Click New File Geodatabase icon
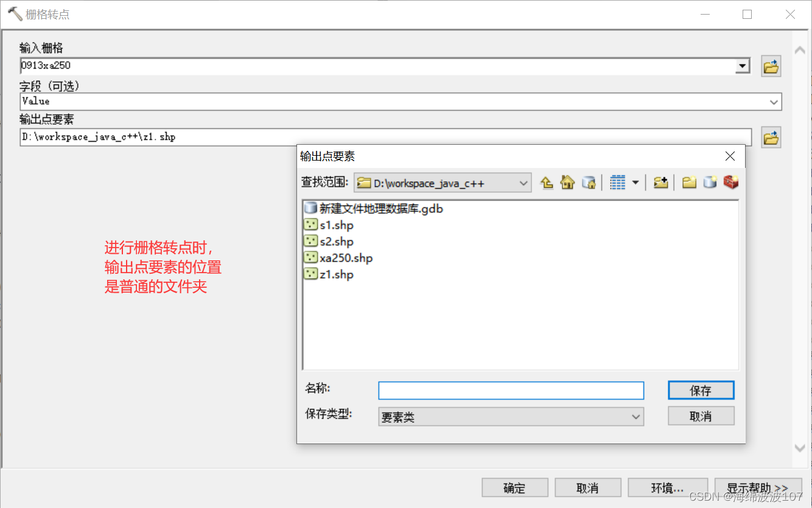 point(710,183)
